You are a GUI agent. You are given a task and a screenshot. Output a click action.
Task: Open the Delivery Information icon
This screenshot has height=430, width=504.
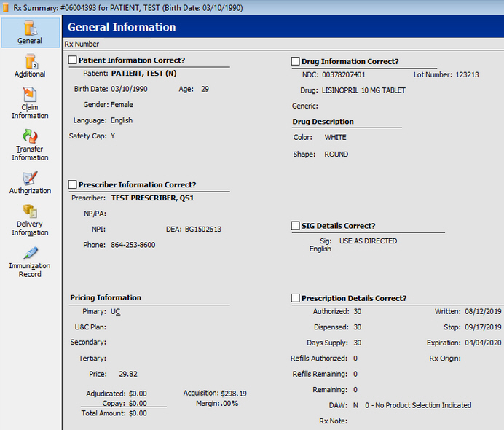(30, 212)
